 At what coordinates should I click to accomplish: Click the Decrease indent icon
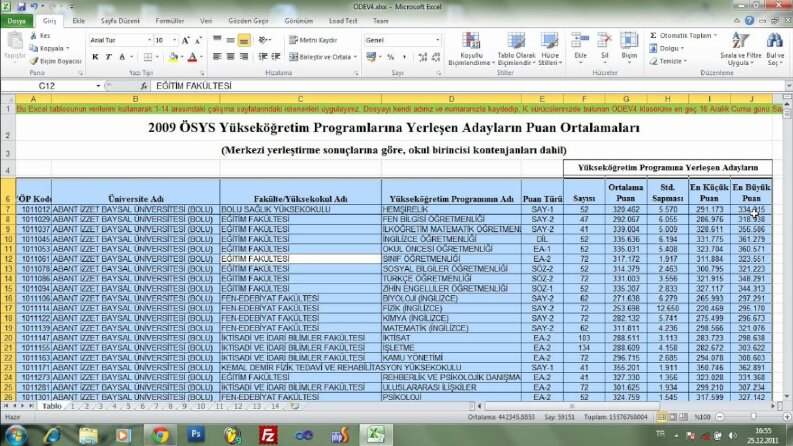pos(263,57)
